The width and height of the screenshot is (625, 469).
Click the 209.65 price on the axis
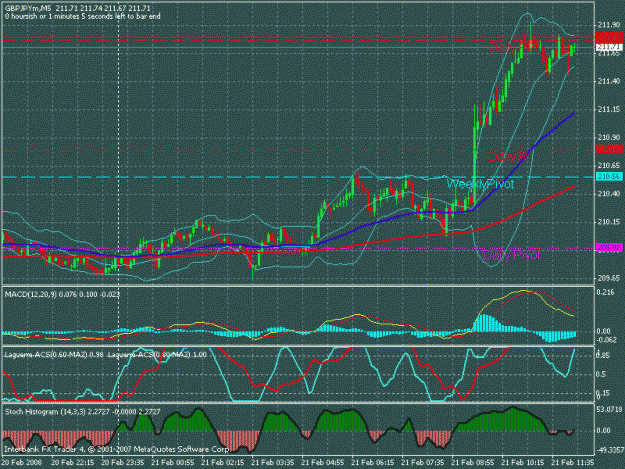click(x=609, y=278)
